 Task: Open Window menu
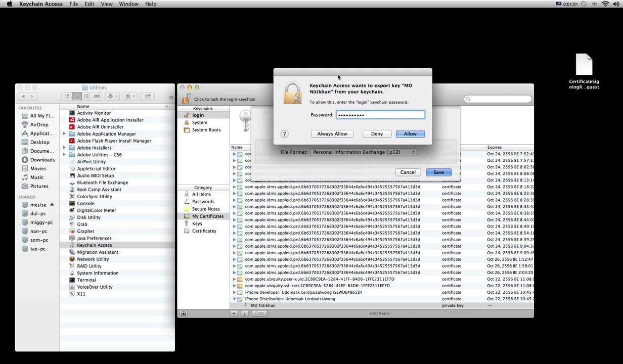pos(128,4)
